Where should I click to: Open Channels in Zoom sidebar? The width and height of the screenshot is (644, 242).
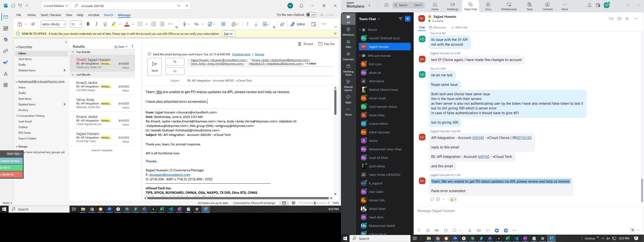tap(348, 56)
